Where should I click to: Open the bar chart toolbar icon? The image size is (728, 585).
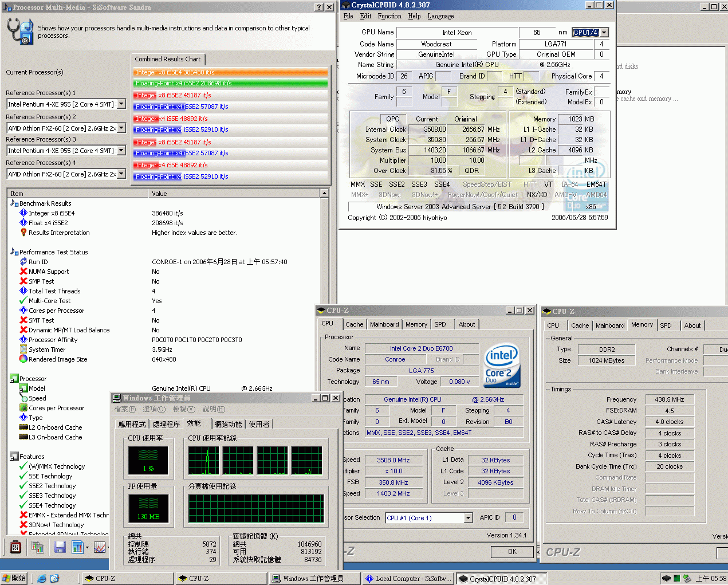[77, 547]
